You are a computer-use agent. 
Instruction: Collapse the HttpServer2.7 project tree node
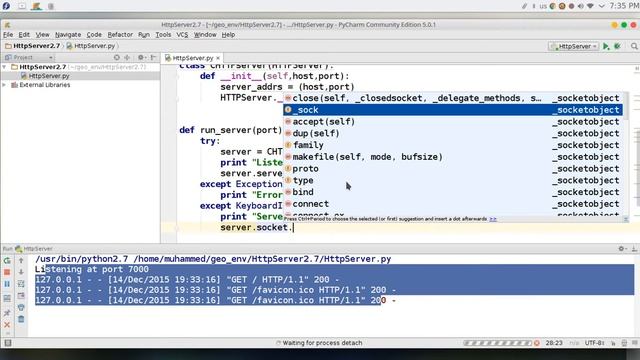coord(4,67)
